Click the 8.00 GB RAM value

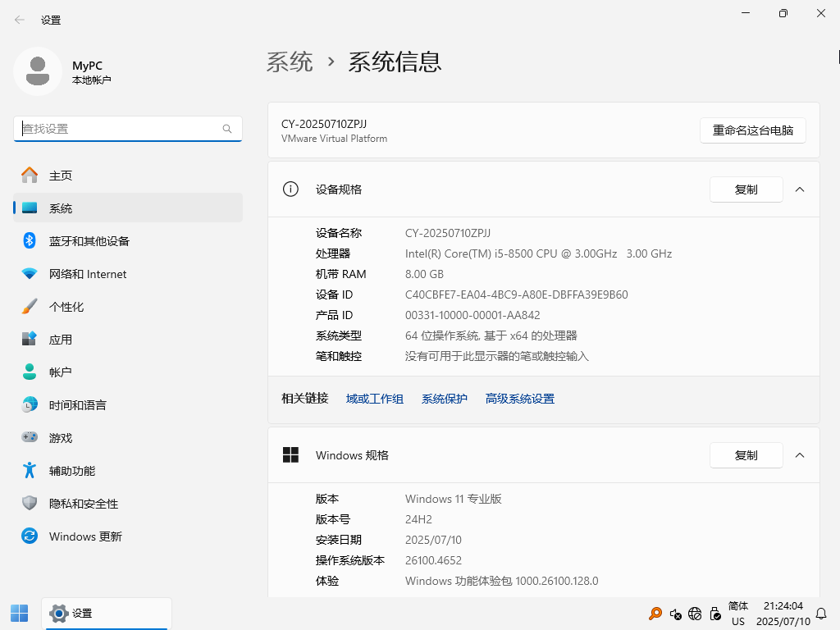click(x=424, y=274)
